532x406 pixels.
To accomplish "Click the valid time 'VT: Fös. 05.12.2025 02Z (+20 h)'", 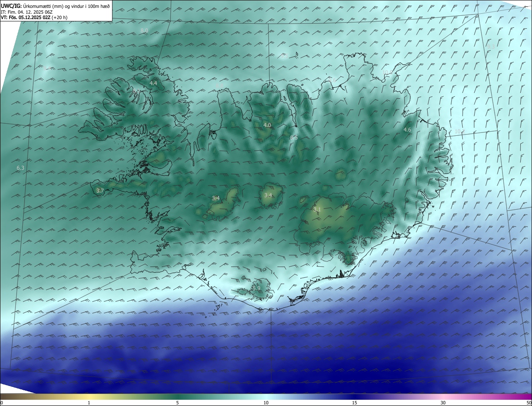I will [x=34, y=17].
